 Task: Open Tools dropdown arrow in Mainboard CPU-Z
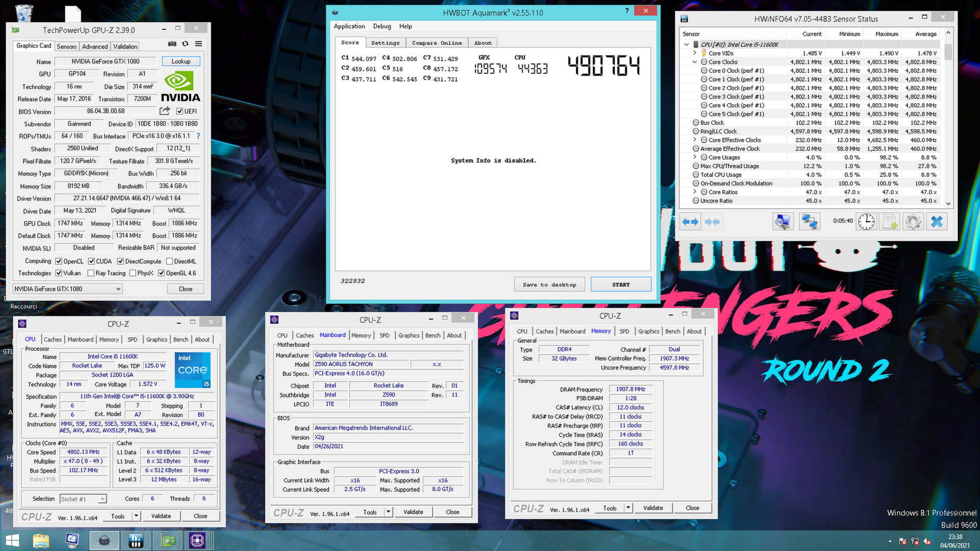(x=388, y=512)
